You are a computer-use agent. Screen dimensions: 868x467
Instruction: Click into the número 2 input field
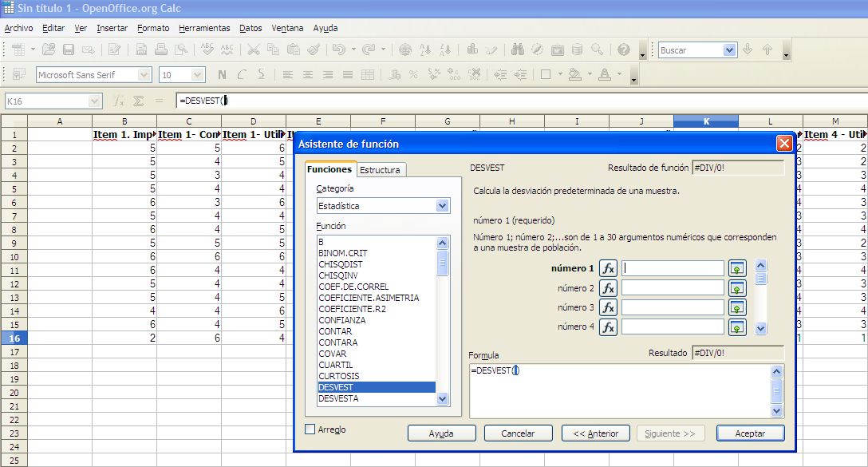pyautogui.click(x=673, y=288)
